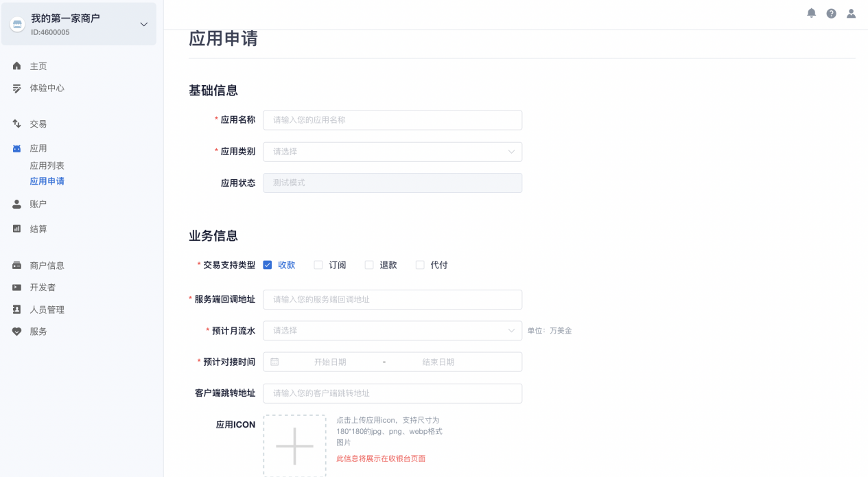The width and height of the screenshot is (868, 477).
Task: Click the 基础信息 section heading
Action: click(x=213, y=91)
